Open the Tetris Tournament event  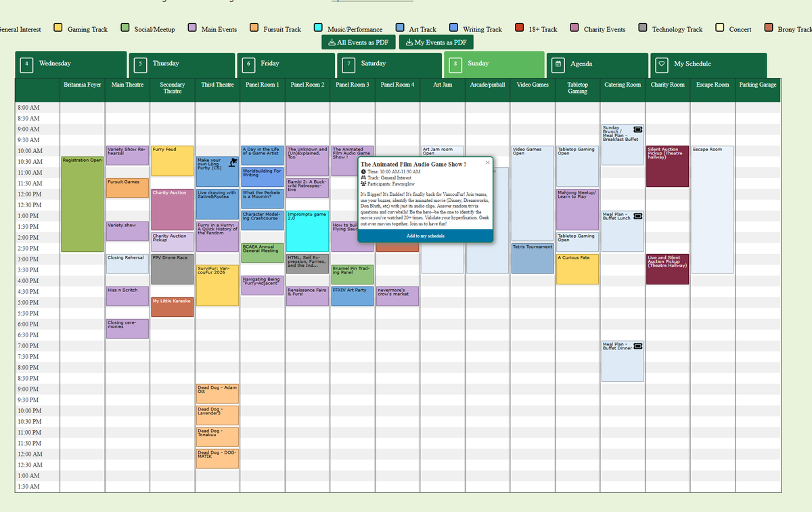[533, 258]
